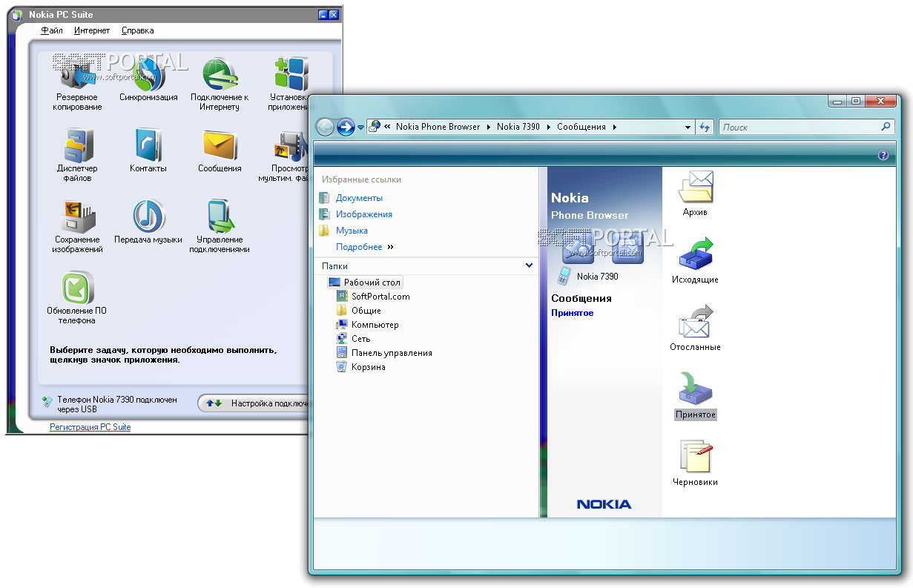
Task: Open the Интернет menu
Action: click(92, 30)
